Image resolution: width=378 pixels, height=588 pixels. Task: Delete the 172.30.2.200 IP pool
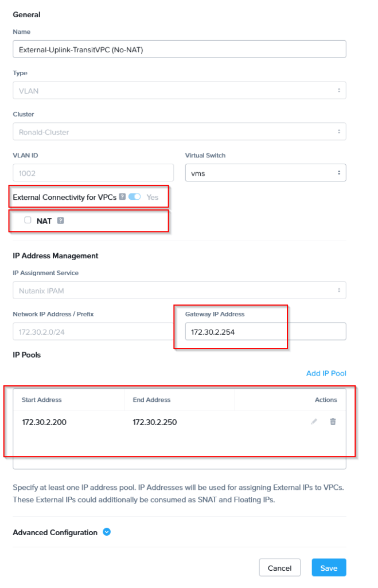(333, 422)
